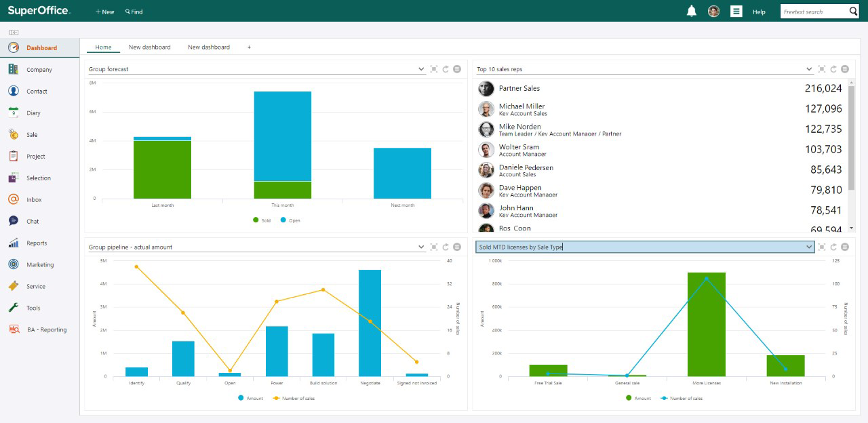Open the Marketing section icon
Screen dimensions: 868x423
pos(14,264)
